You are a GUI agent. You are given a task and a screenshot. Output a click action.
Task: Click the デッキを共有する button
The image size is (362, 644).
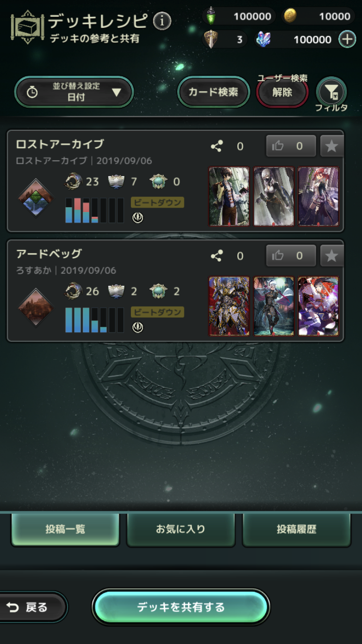point(181,607)
